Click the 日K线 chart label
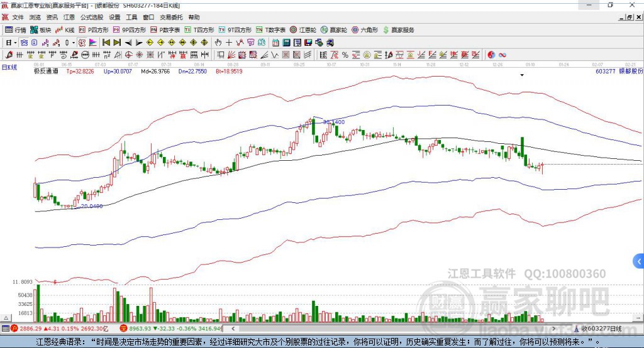Screen dimensions: 644x348 (x=9, y=67)
